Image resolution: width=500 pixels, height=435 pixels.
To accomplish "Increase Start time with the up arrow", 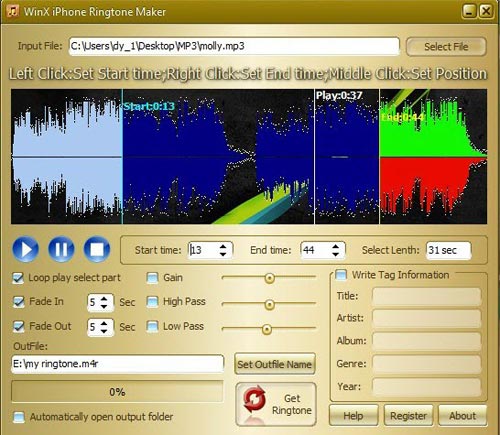I will pos(223,247).
